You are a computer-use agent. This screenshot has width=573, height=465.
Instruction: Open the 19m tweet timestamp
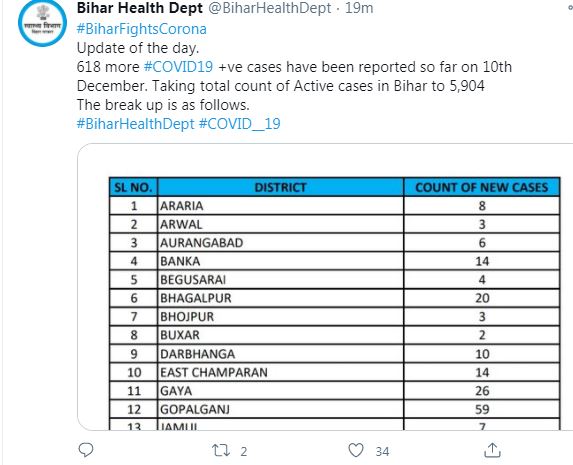pos(359,8)
